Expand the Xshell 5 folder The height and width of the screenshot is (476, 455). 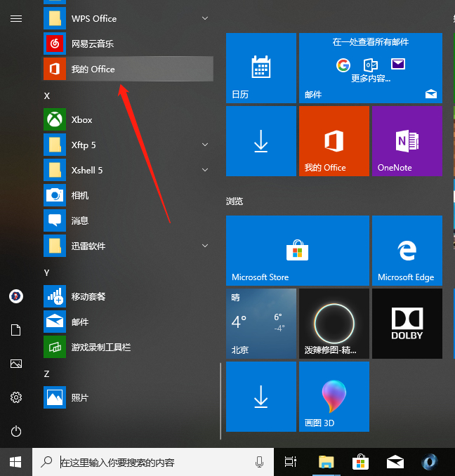[205, 170]
